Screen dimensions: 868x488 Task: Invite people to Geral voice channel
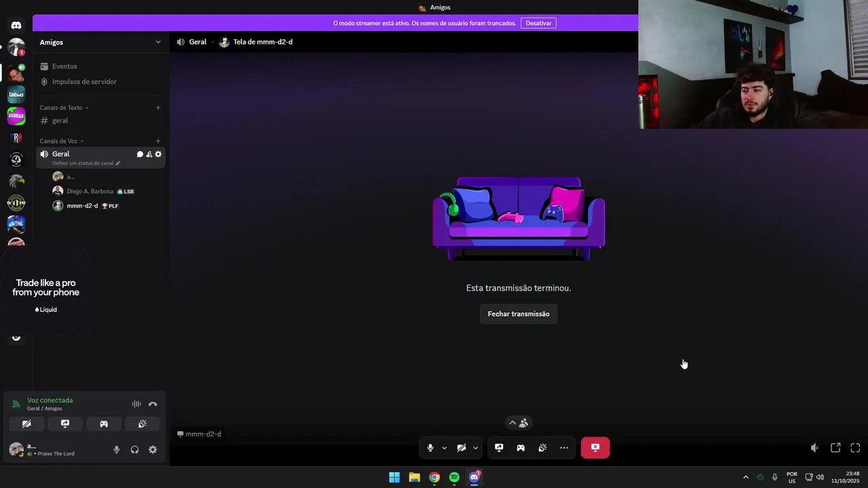click(x=149, y=155)
